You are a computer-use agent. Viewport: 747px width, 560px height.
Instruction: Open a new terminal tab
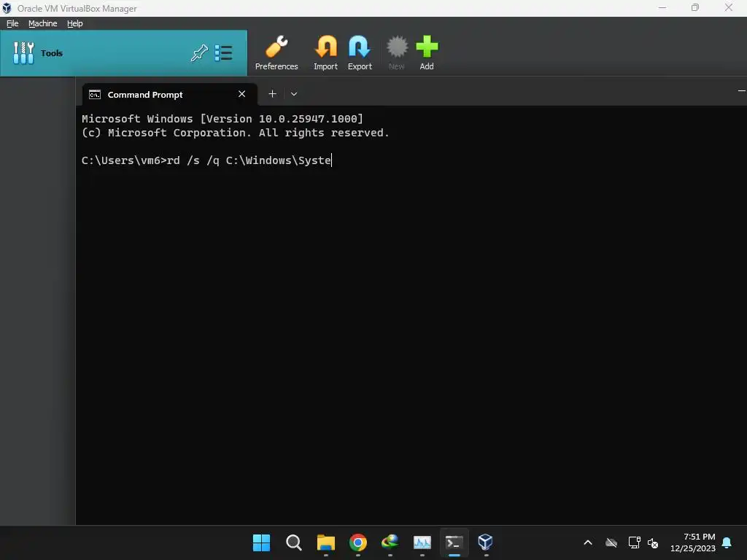point(273,94)
